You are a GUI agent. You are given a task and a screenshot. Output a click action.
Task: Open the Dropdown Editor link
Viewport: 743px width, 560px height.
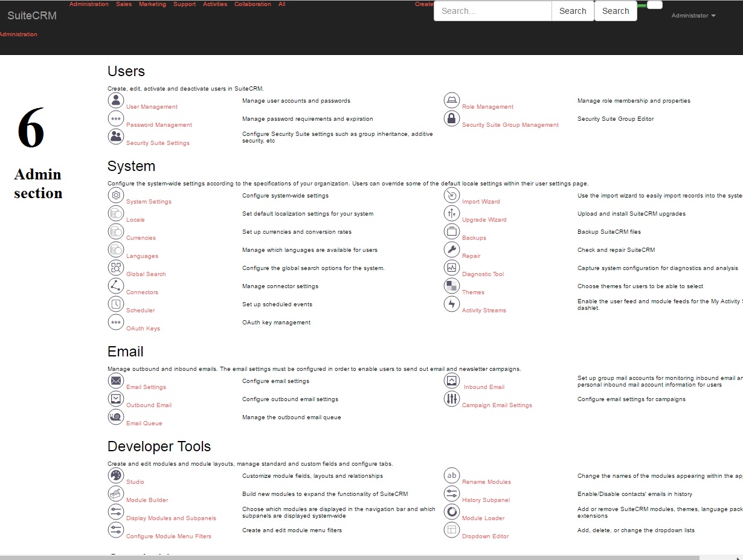click(485, 536)
